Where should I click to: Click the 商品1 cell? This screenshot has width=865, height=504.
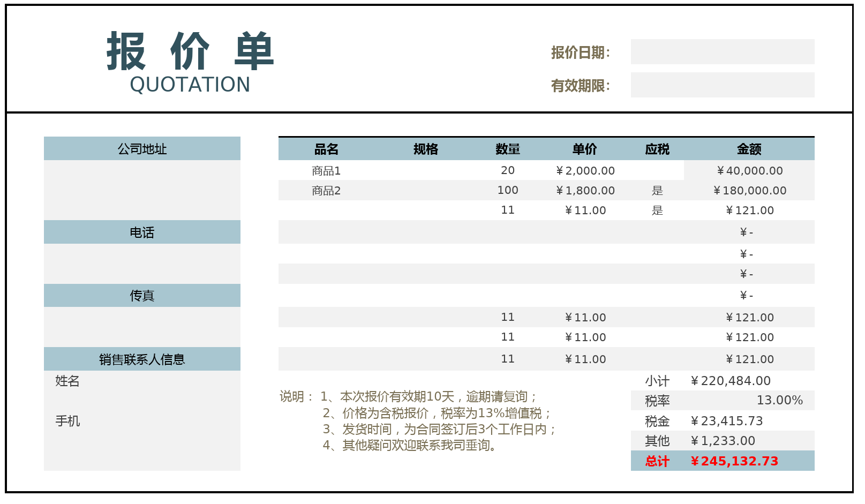tap(326, 171)
